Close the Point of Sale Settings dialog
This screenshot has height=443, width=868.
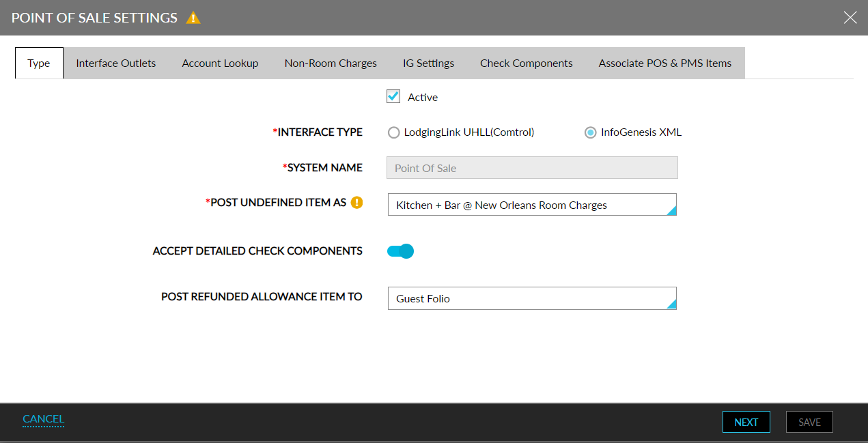pyautogui.click(x=850, y=18)
